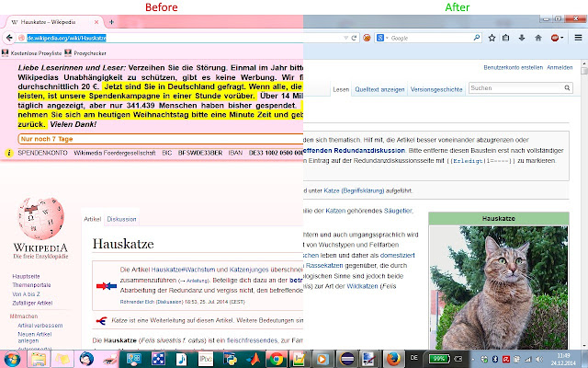Switch to the Lesen tab
The height and width of the screenshot is (368, 588).
pos(341,89)
